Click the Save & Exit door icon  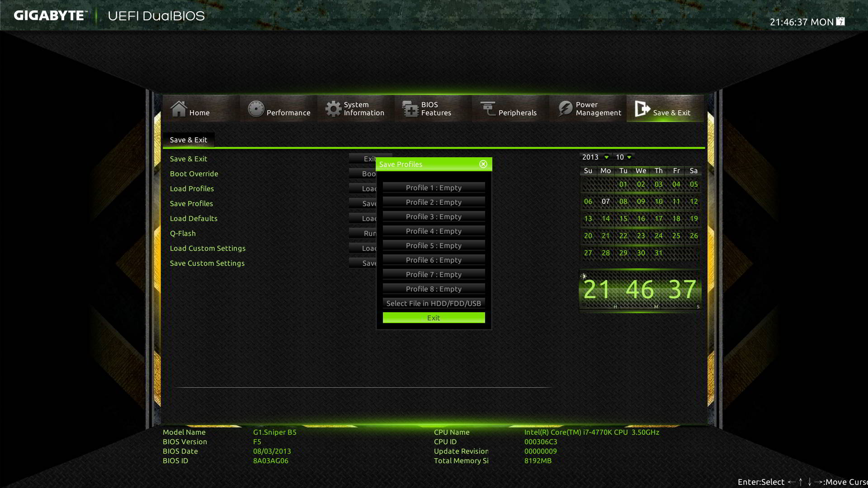click(x=642, y=109)
